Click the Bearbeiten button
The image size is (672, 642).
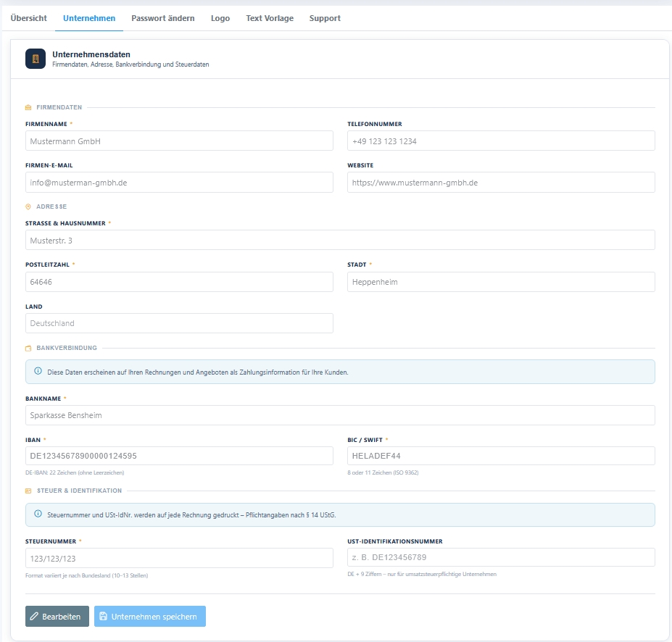coord(57,617)
